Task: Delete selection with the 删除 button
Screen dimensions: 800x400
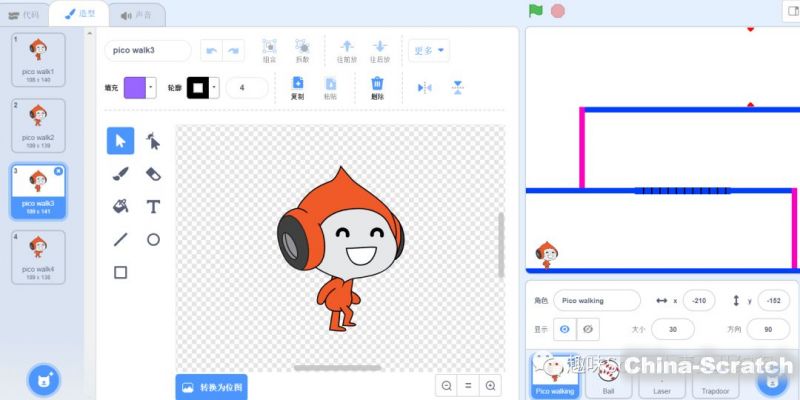Action: click(377, 88)
